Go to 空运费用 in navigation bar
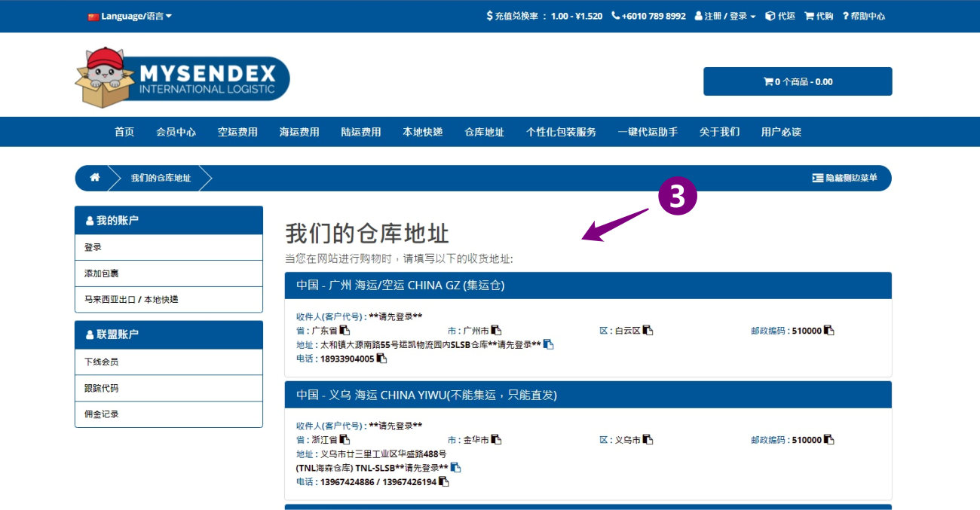Viewport: 980px width, 510px height. 237,132
